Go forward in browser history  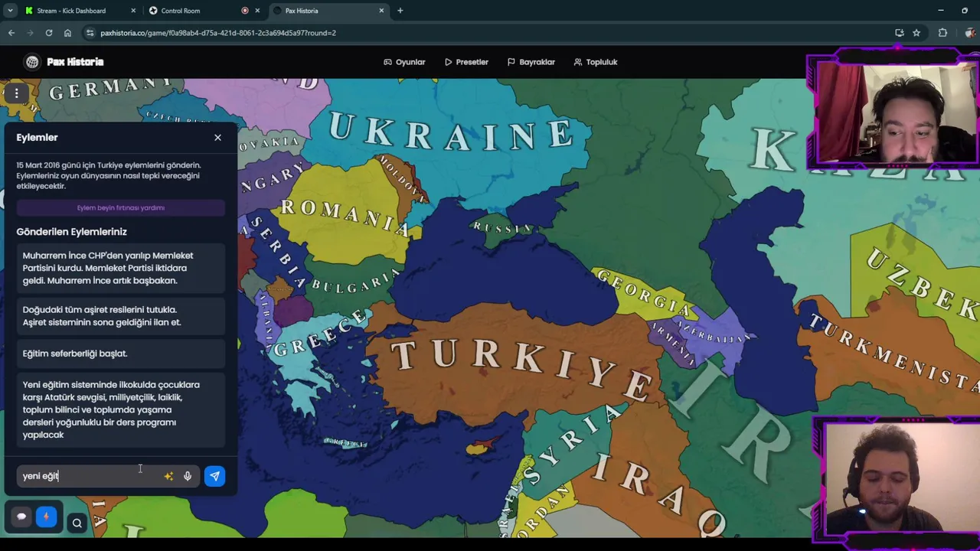30,33
